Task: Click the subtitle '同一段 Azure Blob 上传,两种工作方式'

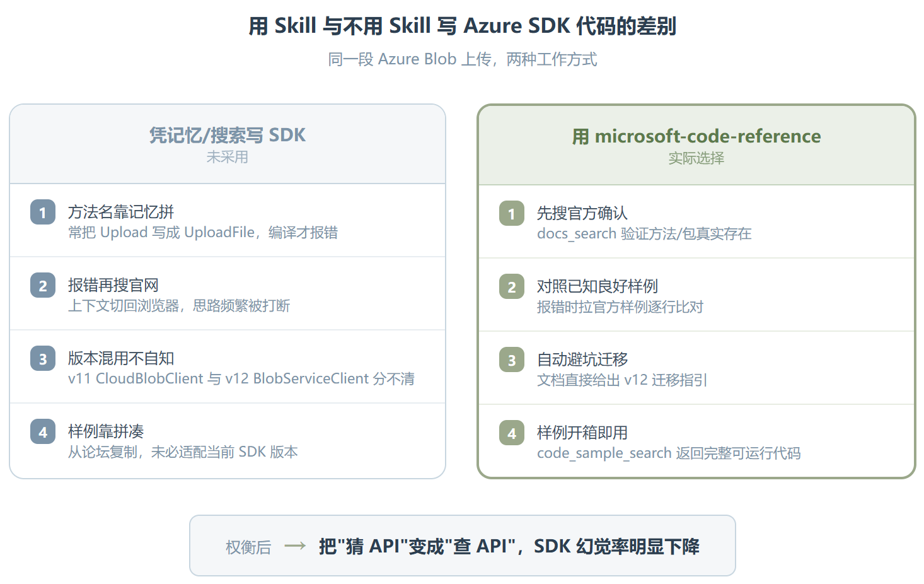Action: pyautogui.click(x=462, y=59)
